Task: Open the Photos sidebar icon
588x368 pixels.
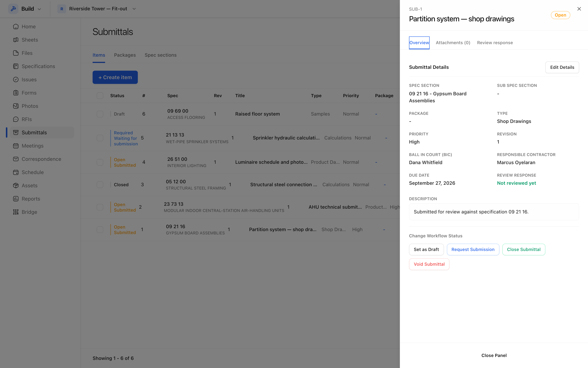Action: pyautogui.click(x=16, y=106)
